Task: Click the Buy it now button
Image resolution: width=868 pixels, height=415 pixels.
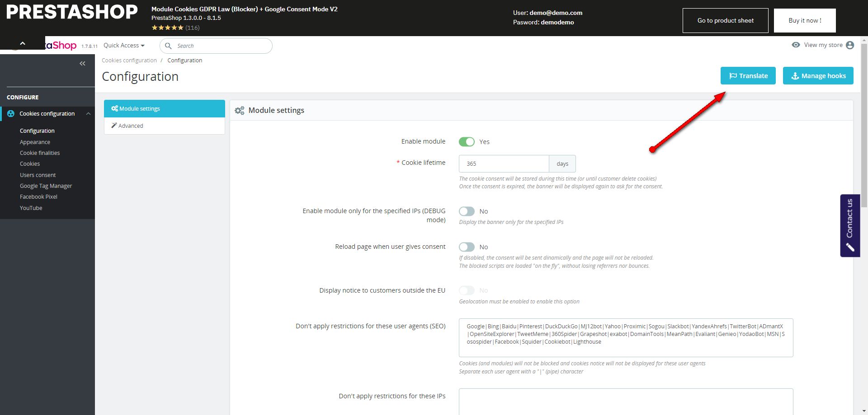Action: click(x=805, y=20)
